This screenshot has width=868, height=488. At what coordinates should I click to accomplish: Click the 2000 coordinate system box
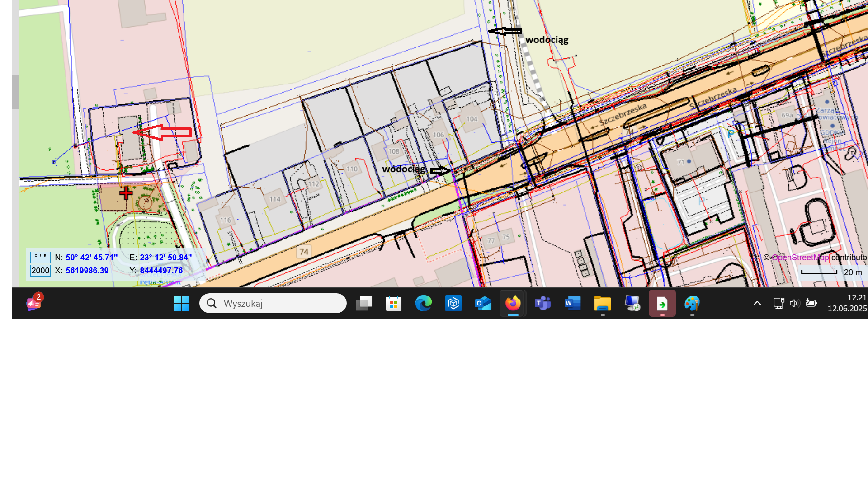[x=40, y=271]
